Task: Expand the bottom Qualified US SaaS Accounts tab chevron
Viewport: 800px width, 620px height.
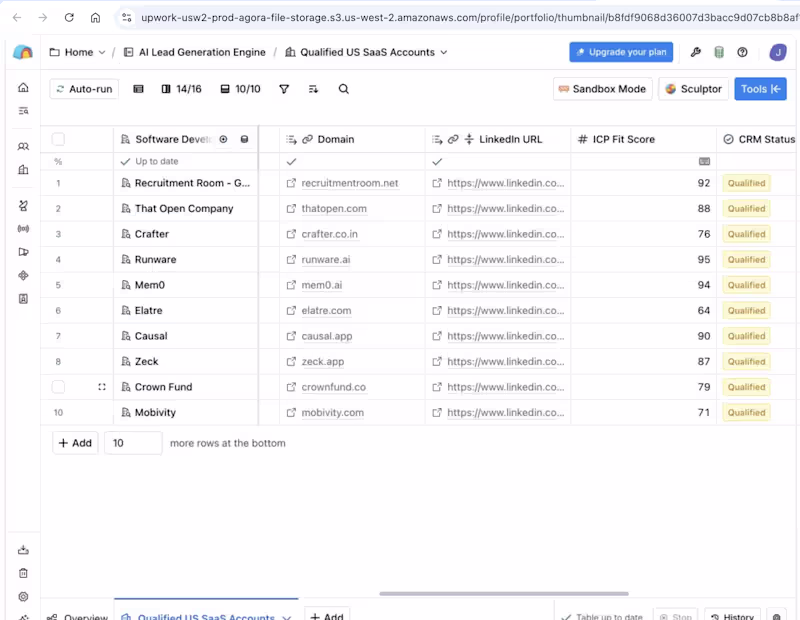Action: click(286, 617)
